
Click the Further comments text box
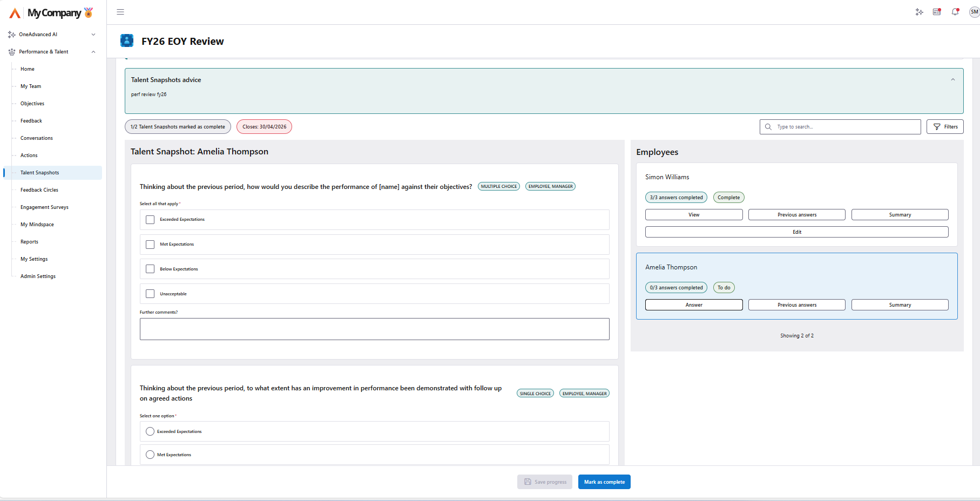[x=375, y=329]
